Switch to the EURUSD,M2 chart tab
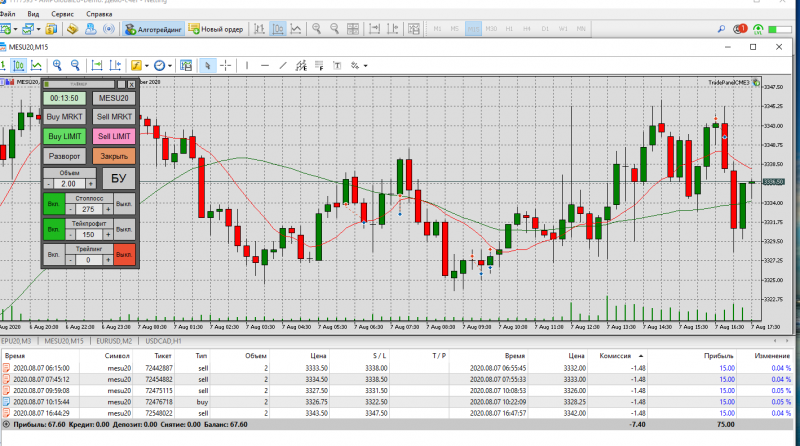Image resolution: width=800 pixels, height=446 pixels. [116, 342]
